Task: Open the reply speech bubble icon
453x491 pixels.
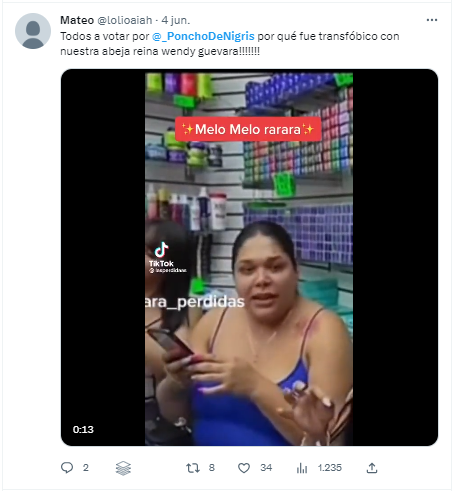Action: click(x=67, y=468)
